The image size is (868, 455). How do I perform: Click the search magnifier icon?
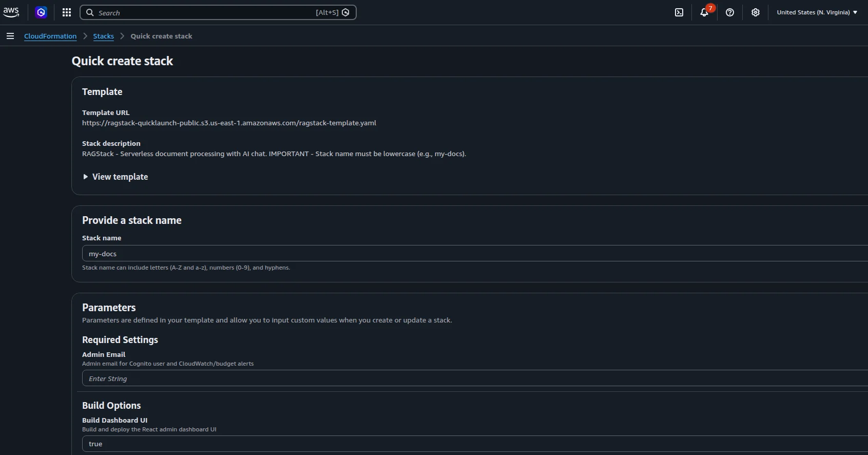[x=90, y=12]
